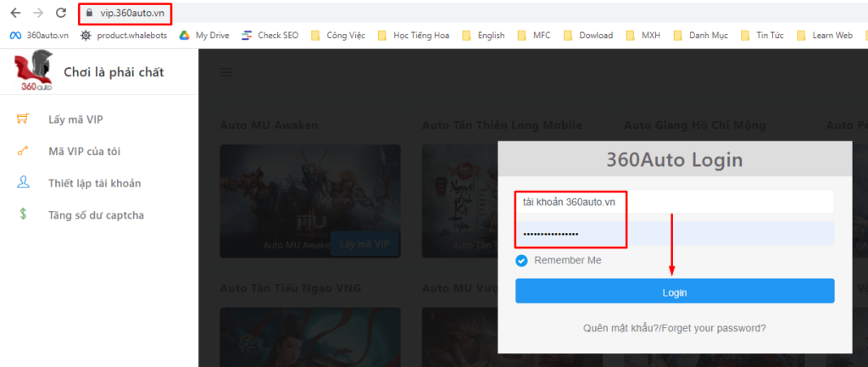Click the username field in login dialog
Image resolution: width=868 pixels, height=367 pixels.
[674, 202]
